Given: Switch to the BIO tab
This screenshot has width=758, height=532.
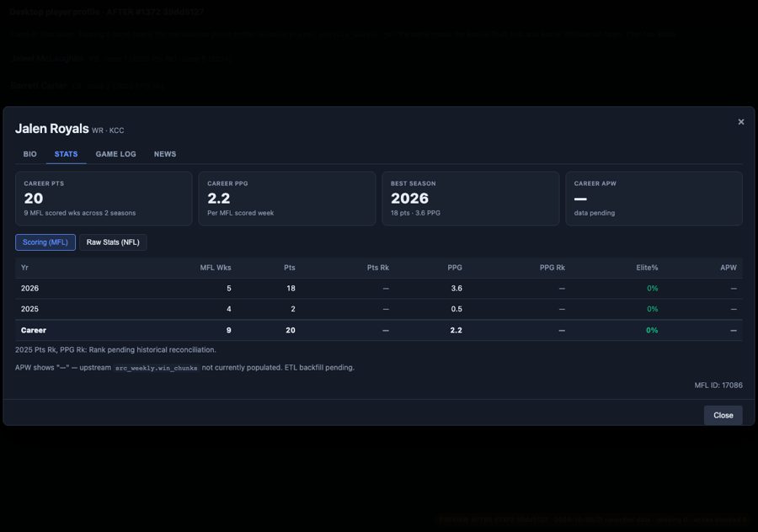Looking at the screenshot, I should tap(30, 154).
